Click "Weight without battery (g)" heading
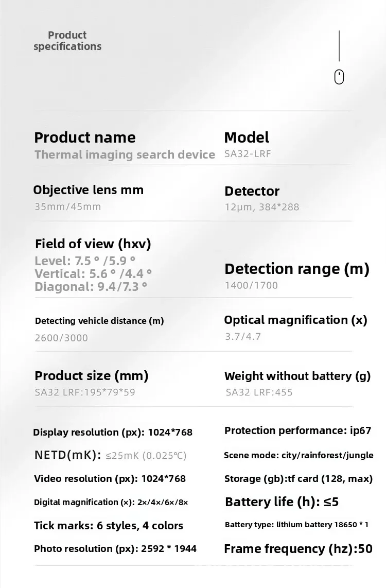The width and height of the screenshot is (386, 588). pos(297,376)
